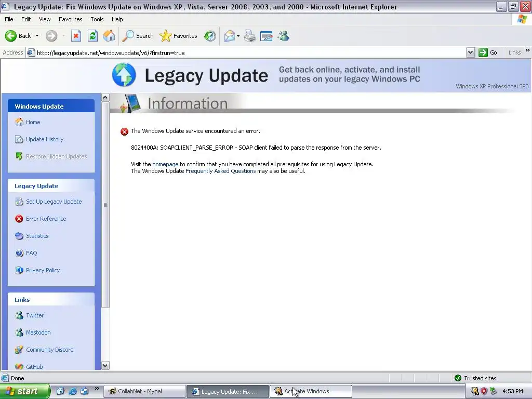Open the Community Discord sidebar link
This screenshot has width=532, height=399.
pyautogui.click(x=49, y=350)
